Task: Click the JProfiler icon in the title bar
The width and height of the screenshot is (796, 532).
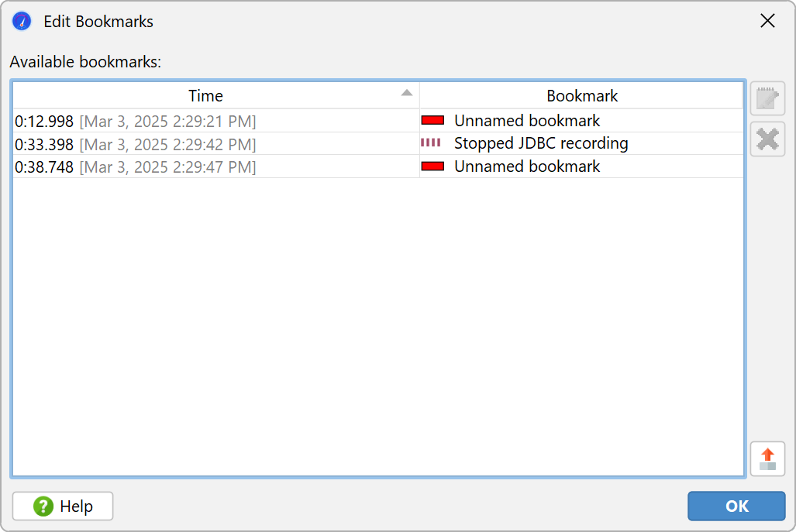Action: (x=22, y=21)
